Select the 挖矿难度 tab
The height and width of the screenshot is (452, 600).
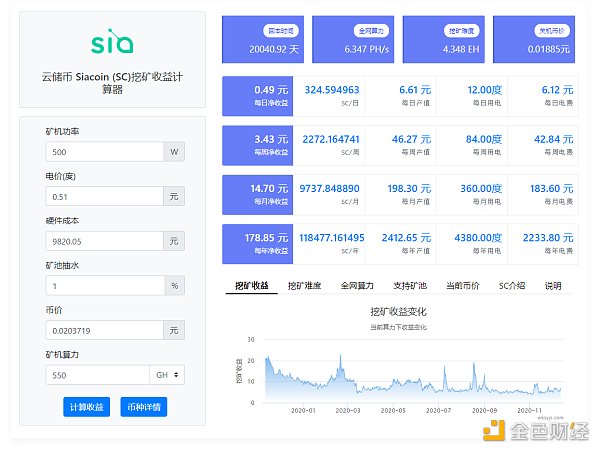[304, 286]
